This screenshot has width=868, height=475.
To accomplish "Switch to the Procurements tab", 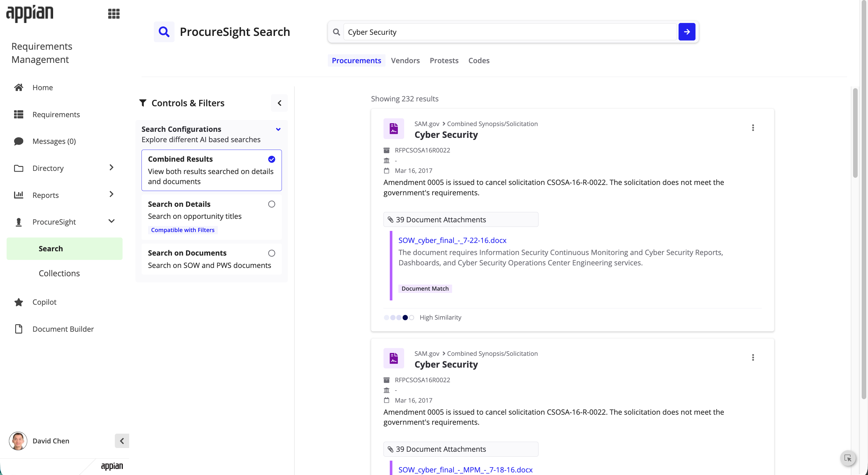I will coord(356,60).
